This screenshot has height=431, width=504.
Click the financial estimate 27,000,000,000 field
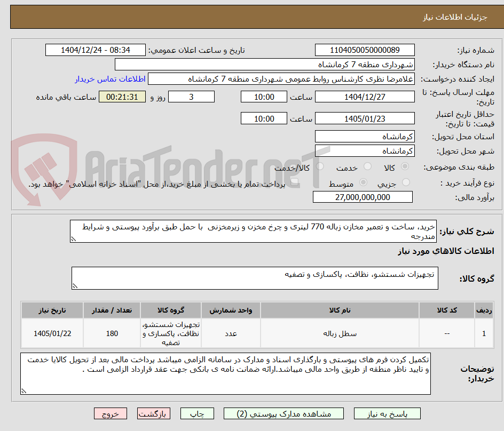point(363,197)
